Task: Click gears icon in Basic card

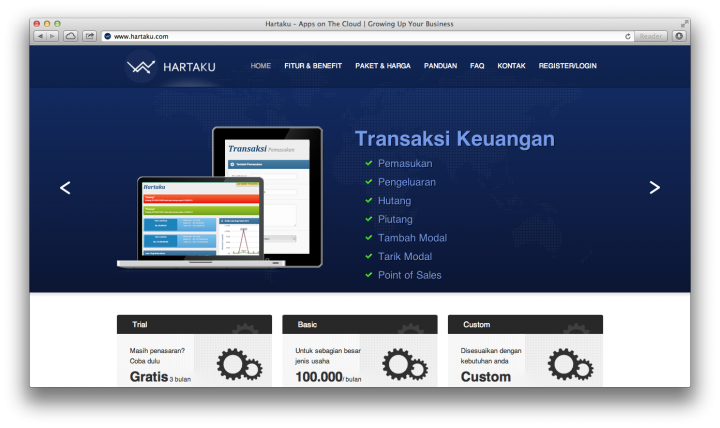Action: click(405, 364)
